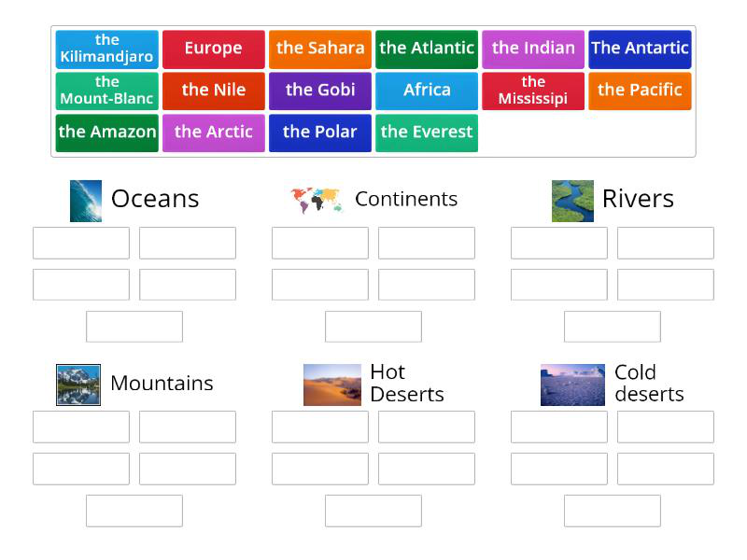Pick the 'the Gobi' tile
The height and width of the screenshot is (560, 747).
pyautogui.click(x=320, y=91)
